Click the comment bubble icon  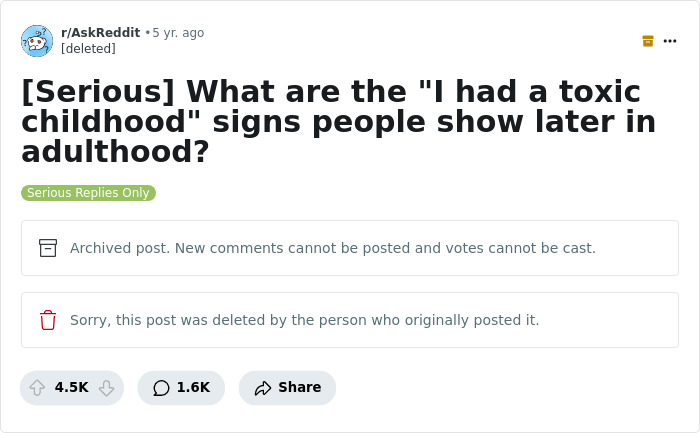tap(161, 388)
